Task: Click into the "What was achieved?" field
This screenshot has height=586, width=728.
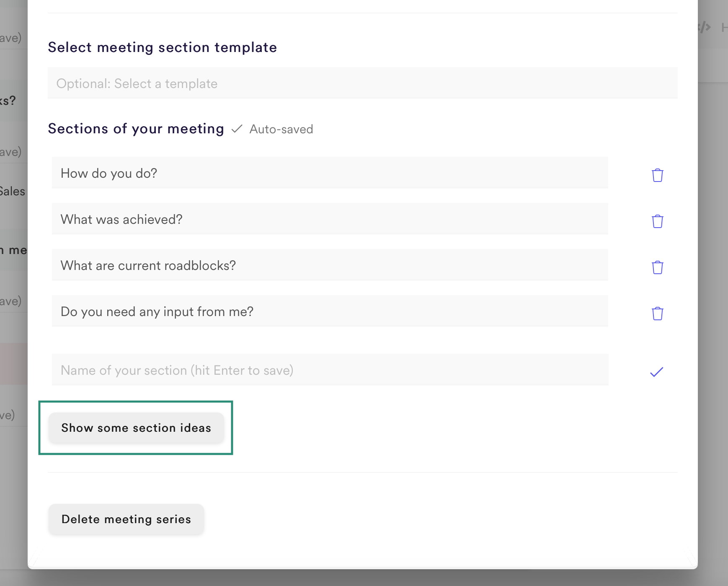Action: pos(330,219)
